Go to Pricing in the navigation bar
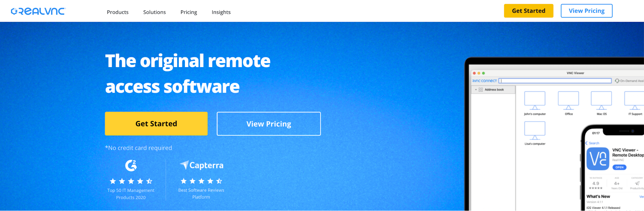Viewport: 644px width, 211px height. pos(189,12)
